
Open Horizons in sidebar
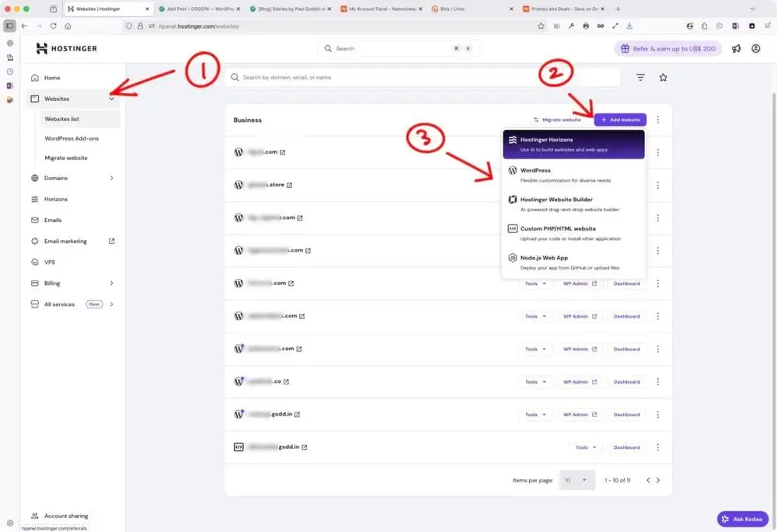pyautogui.click(x=73, y=199)
